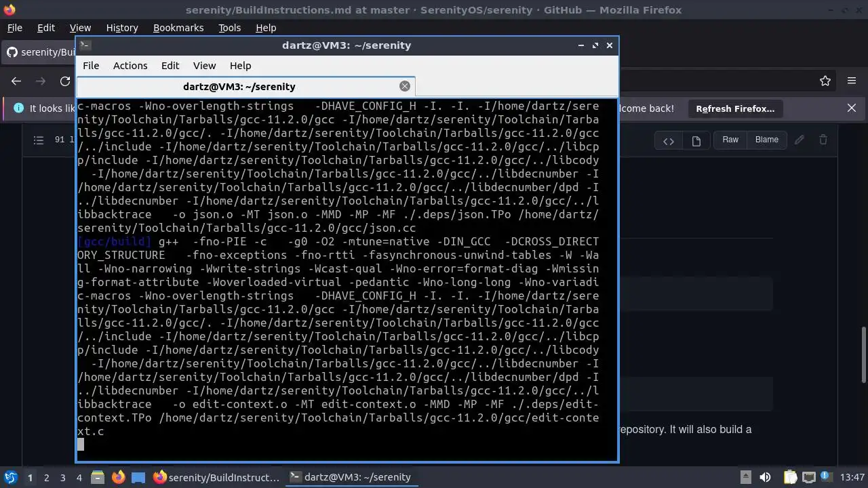
Task: Switch to workspace 1
Action: (x=30, y=477)
